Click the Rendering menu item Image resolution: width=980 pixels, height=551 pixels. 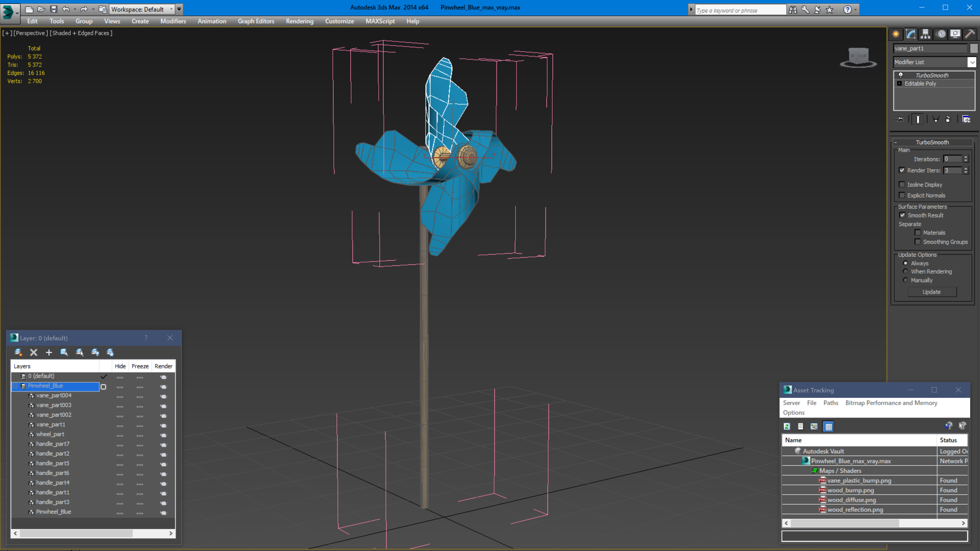(x=299, y=21)
